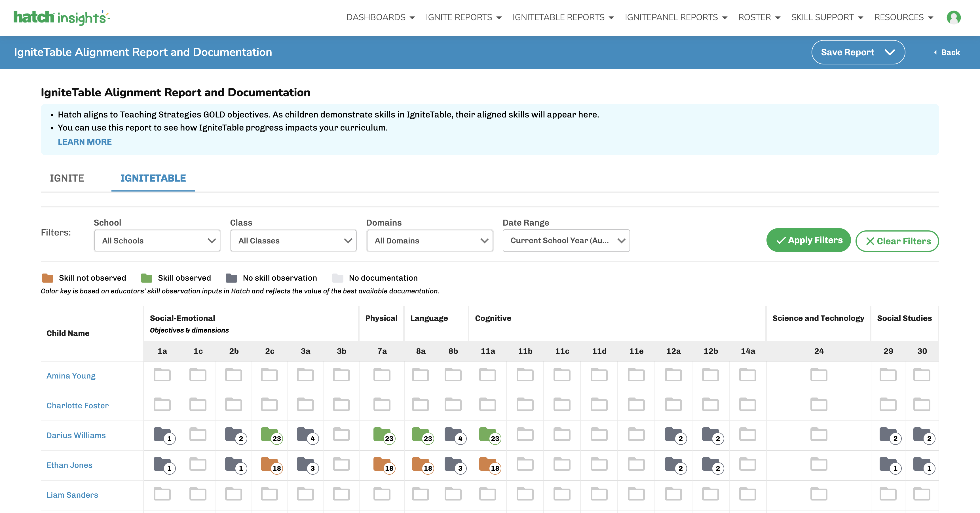Screen dimensions: 980x513
Task: Click the 11a objective column header
Action: point(488,351)
